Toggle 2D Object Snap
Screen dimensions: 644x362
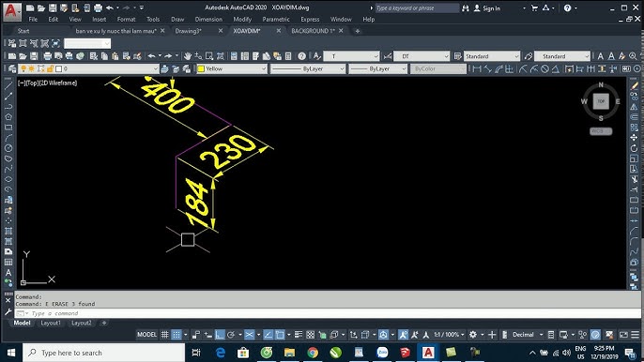(280, 335)
